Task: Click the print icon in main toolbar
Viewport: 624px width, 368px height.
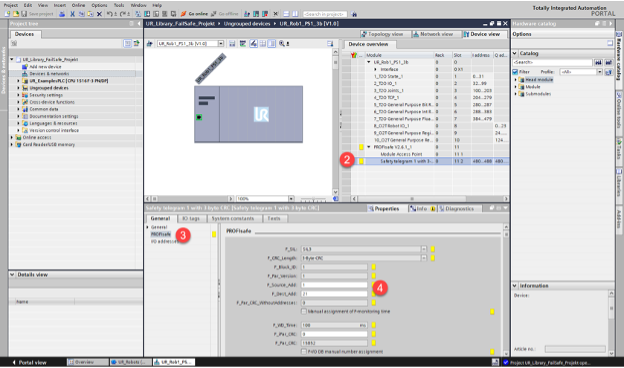Action: pyautogui.click(x=62, y=14)
